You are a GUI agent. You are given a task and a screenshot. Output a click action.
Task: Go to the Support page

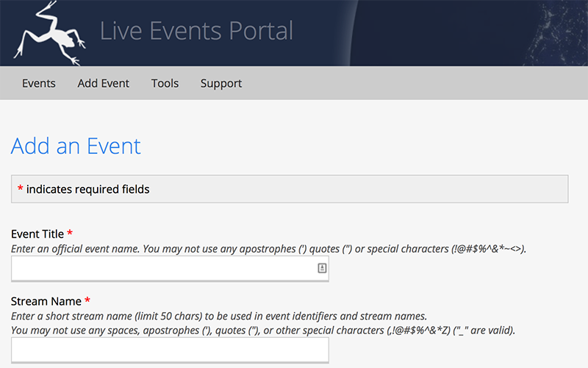click(221, 83)
